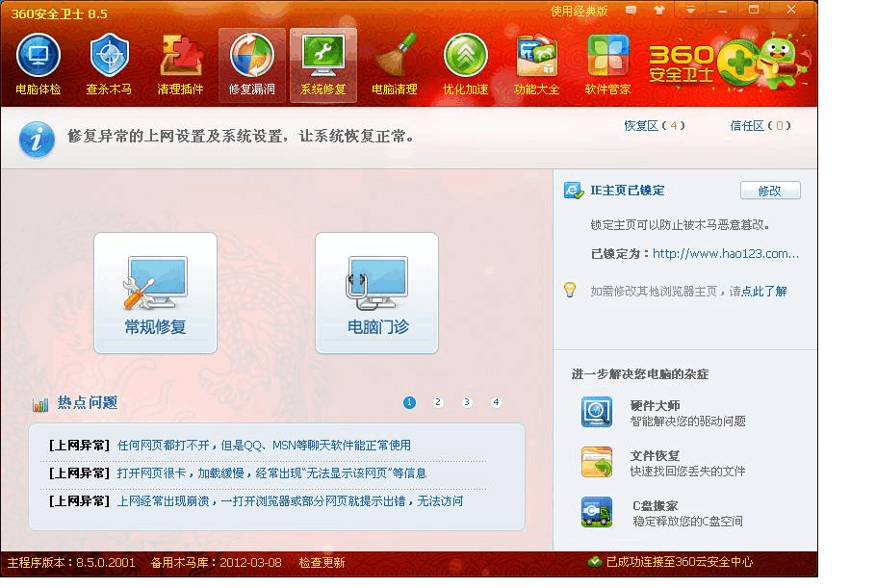The width and height of the screenshot is (876, 588).
Task: Open the feedback chat bubble icon
Action: click(631, 11)
